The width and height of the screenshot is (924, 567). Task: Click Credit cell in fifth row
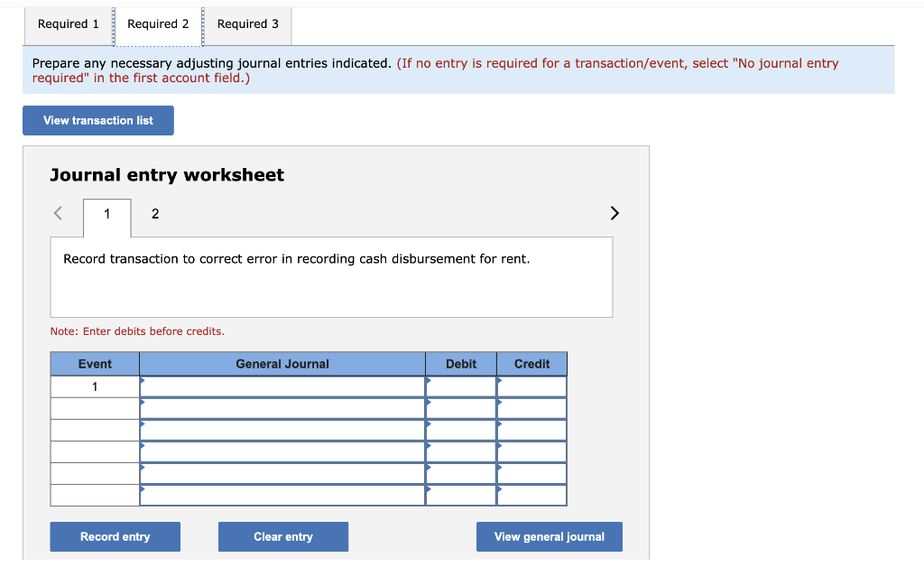[x=532, y=474]
